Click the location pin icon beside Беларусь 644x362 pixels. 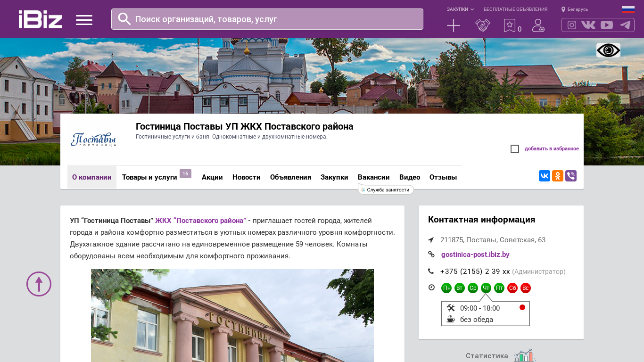pos(563,9)
